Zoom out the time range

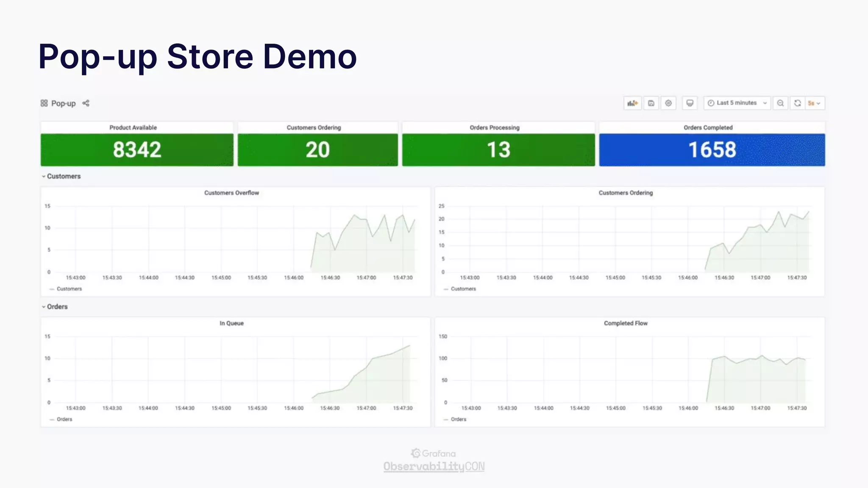[780, 103]
